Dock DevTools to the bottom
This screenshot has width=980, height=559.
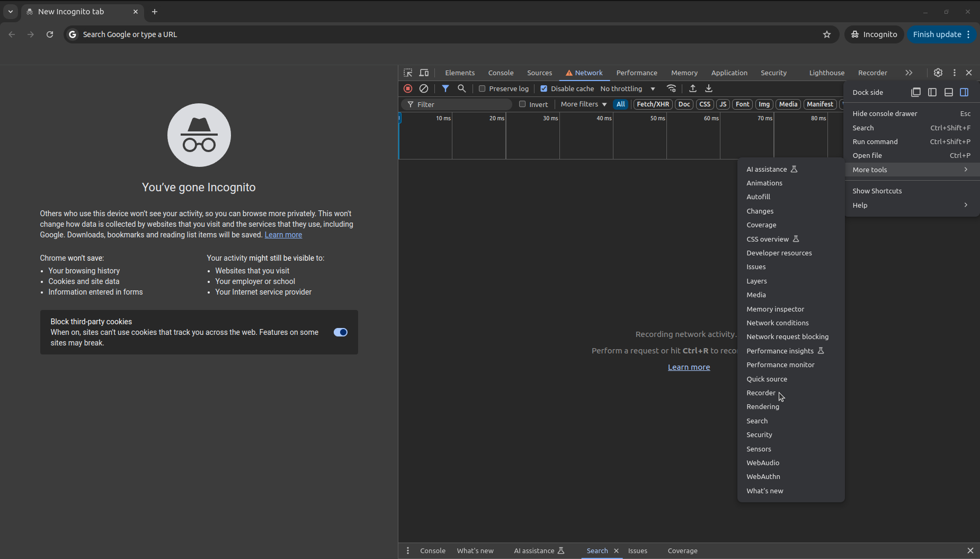(949, 92)
